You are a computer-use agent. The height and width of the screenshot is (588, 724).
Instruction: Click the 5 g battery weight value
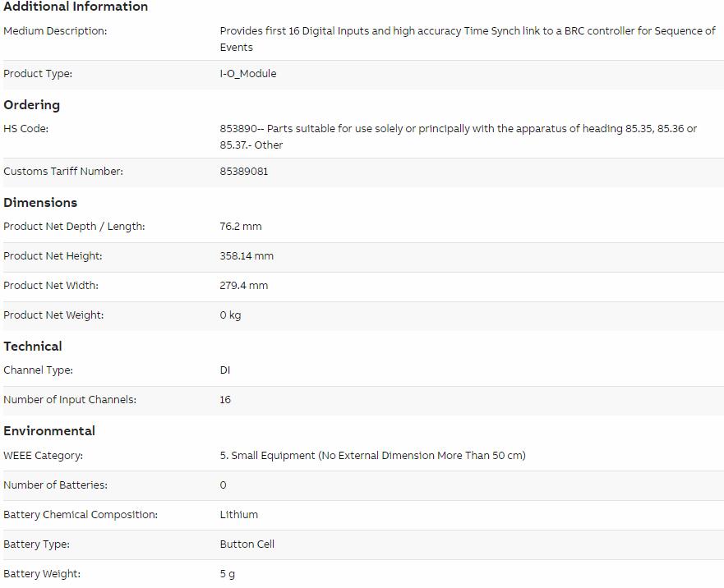coord(227,574)
